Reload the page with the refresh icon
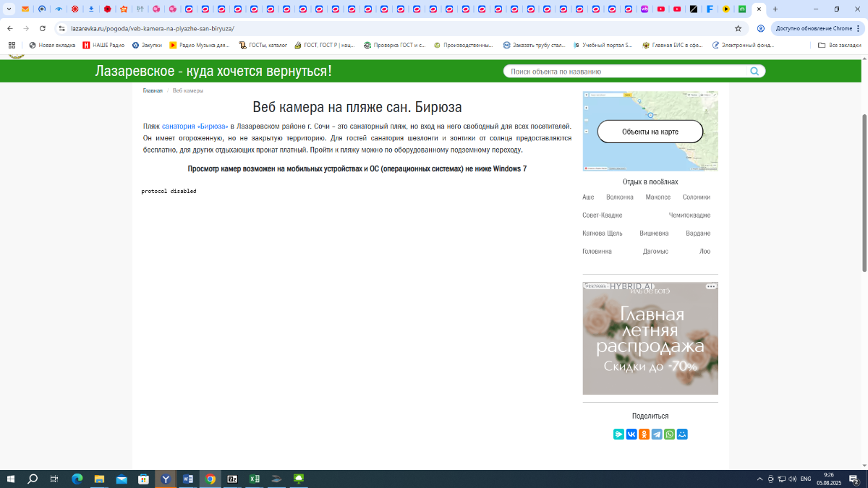 43,28
